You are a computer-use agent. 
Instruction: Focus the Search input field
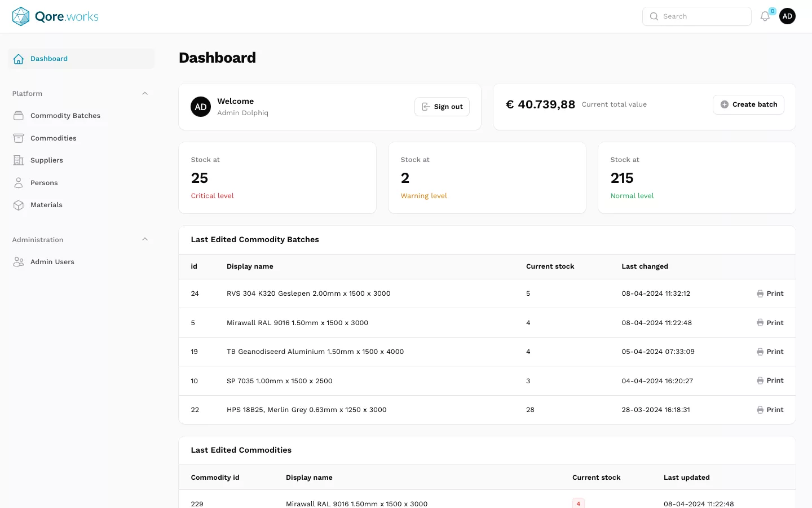[x=703, y=16]
